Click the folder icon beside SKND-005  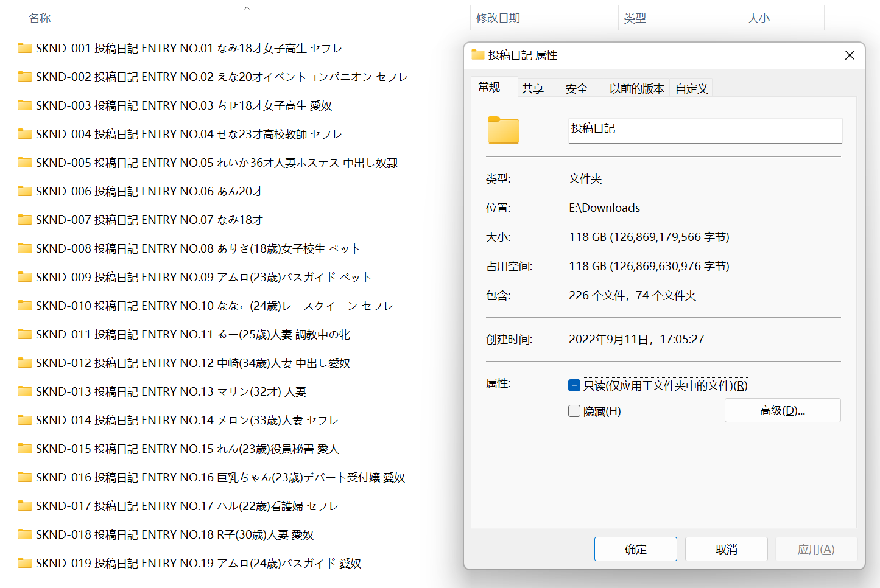click(x=25, y=163)
